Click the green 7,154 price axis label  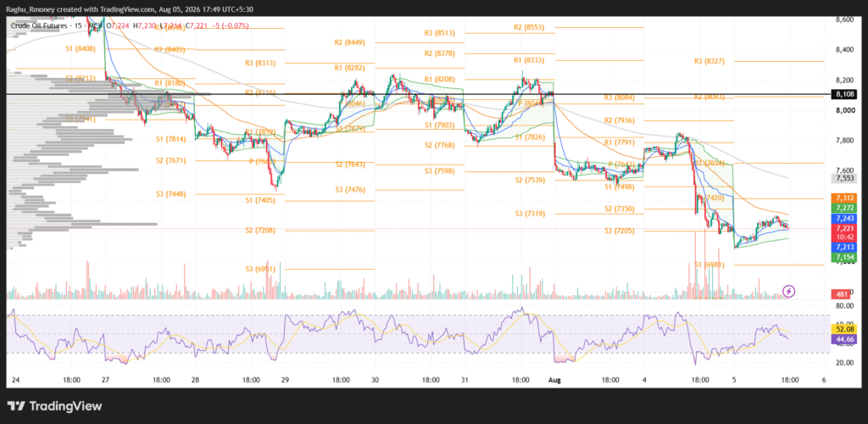click(845, 258)
